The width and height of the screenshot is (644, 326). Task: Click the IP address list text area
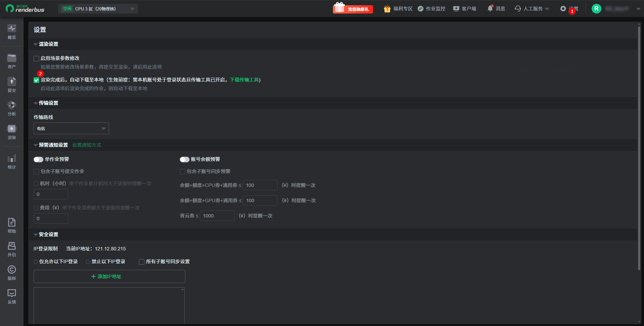point(109,305)
